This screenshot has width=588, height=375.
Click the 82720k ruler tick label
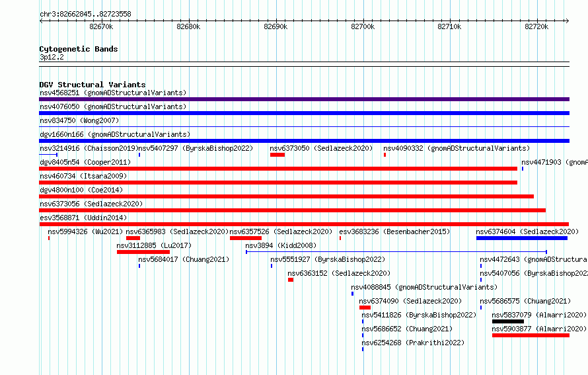[536, 26]
